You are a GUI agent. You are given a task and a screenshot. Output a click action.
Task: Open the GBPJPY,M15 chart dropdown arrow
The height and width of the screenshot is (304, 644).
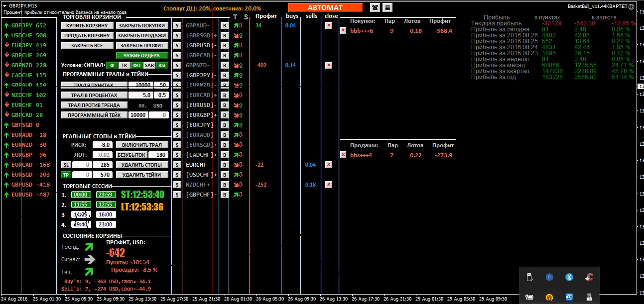coord(5,5)
